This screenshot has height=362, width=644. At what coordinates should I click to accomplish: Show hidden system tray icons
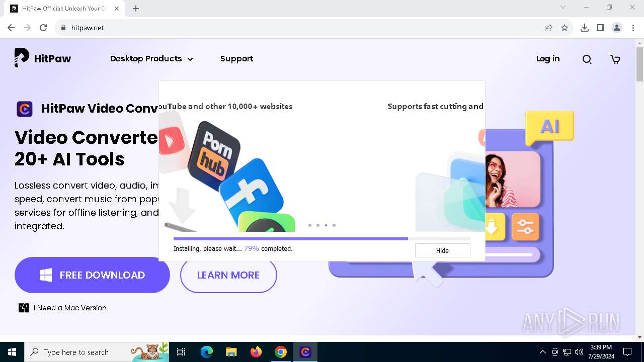point(542,352)
